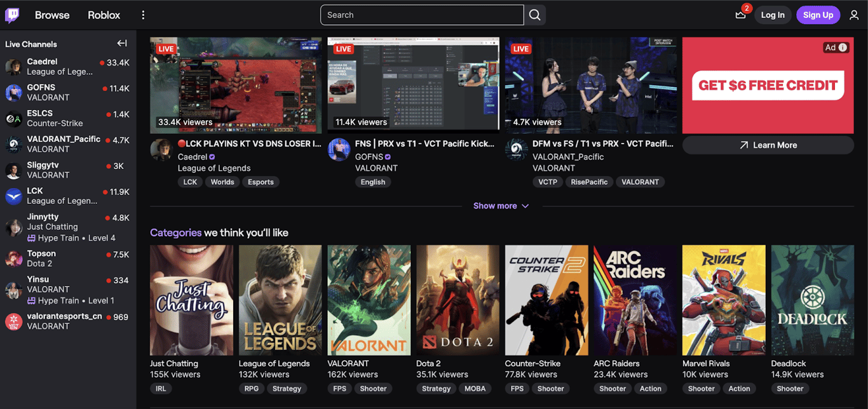868x409 pixels.
Task: Open the LCK channel avatar
Action: pyautogui.click(x=13, y=196)
